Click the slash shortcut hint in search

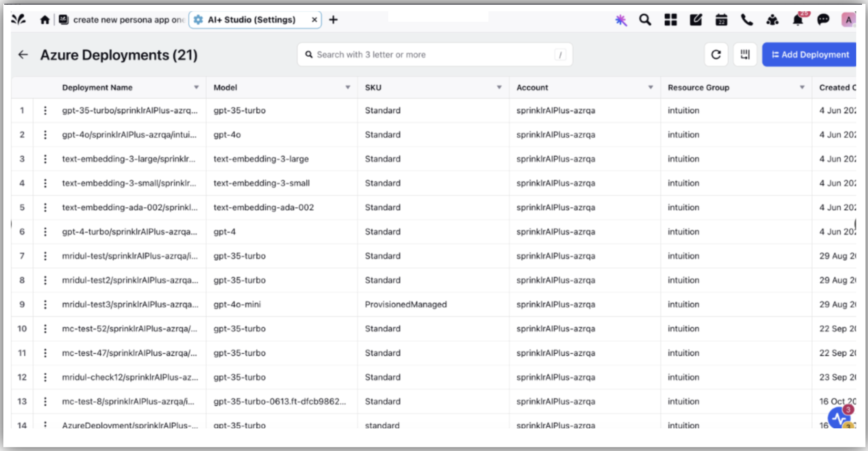coord(560,54)
